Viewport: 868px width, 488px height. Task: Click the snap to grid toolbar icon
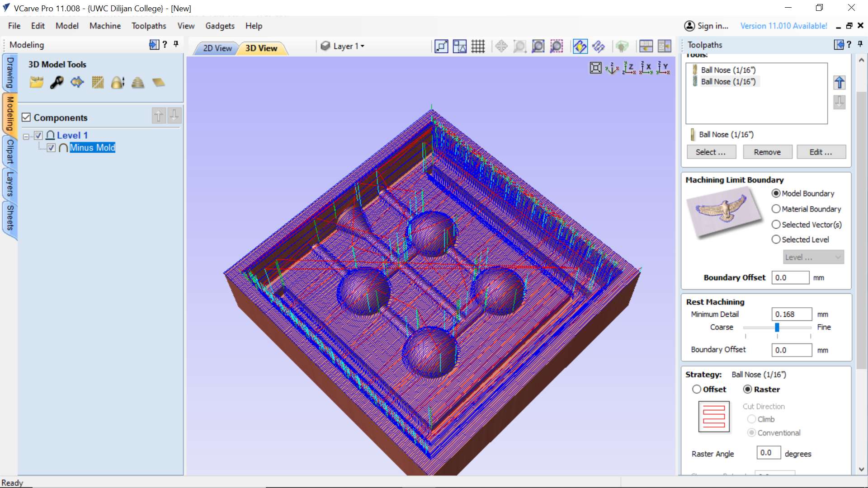[x=478, y=46]
